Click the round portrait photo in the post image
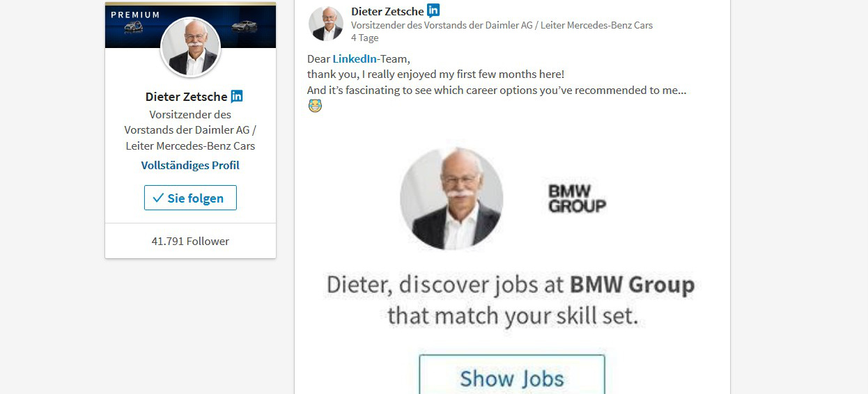The image size is (868, 394). click(451, 198)
